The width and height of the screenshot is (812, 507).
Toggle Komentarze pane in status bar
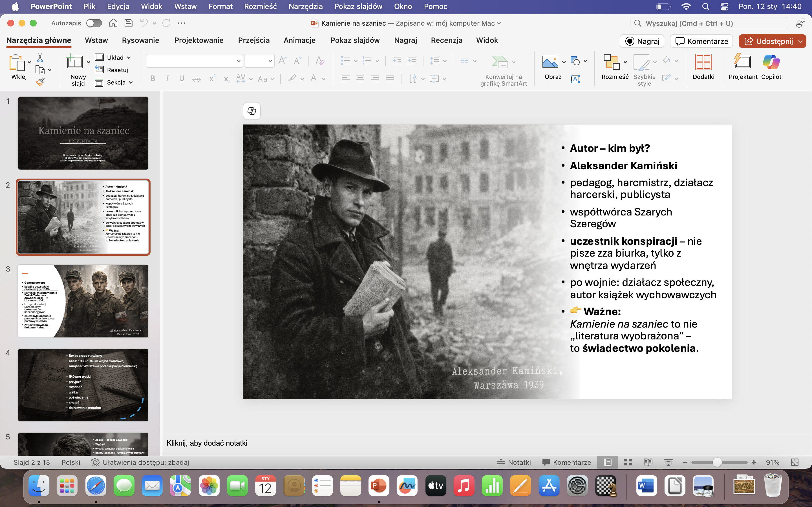[567, 462]
